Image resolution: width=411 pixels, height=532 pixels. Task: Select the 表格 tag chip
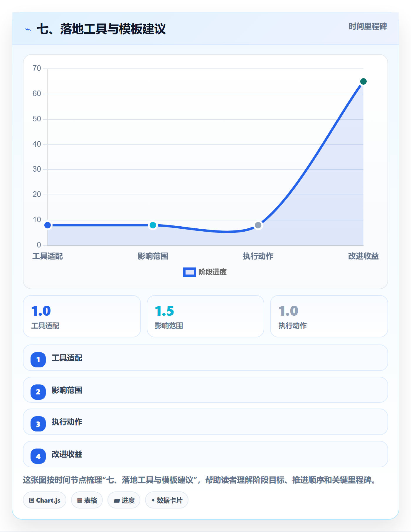87,500
